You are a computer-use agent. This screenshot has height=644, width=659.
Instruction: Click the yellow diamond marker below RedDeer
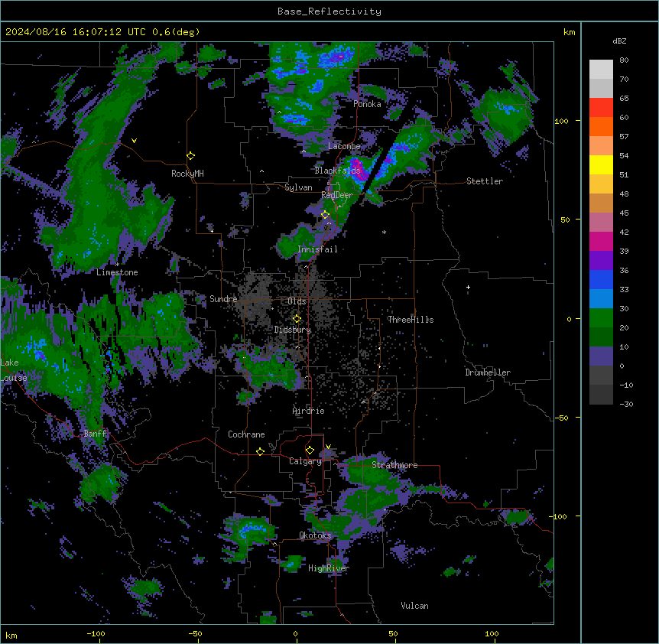tap(325, 215)
